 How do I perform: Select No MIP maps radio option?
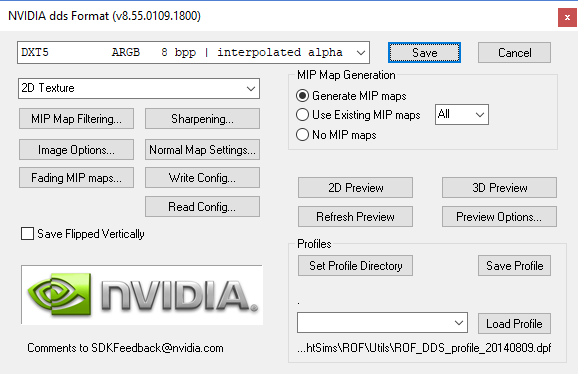(x=302, y=134)
